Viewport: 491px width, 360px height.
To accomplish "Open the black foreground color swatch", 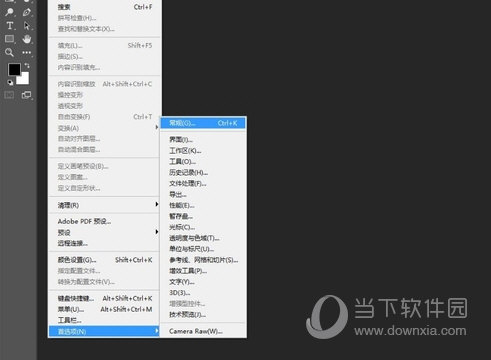I will click(x=14, y=69).
